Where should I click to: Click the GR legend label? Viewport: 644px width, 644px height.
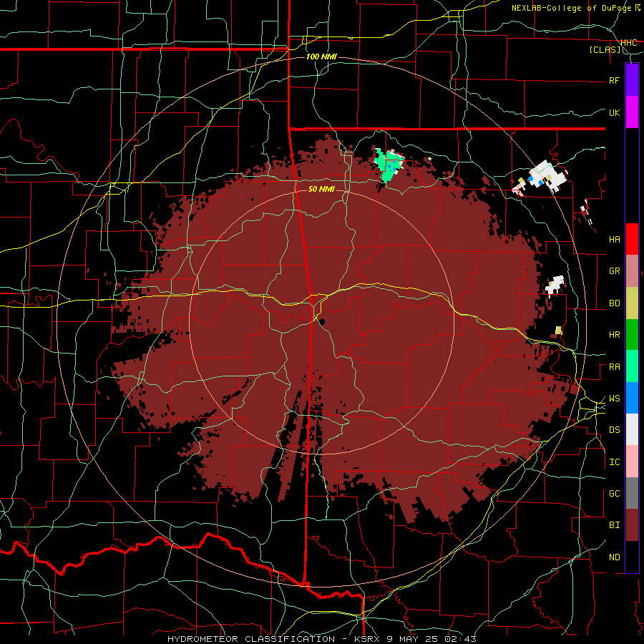point(614,271)
